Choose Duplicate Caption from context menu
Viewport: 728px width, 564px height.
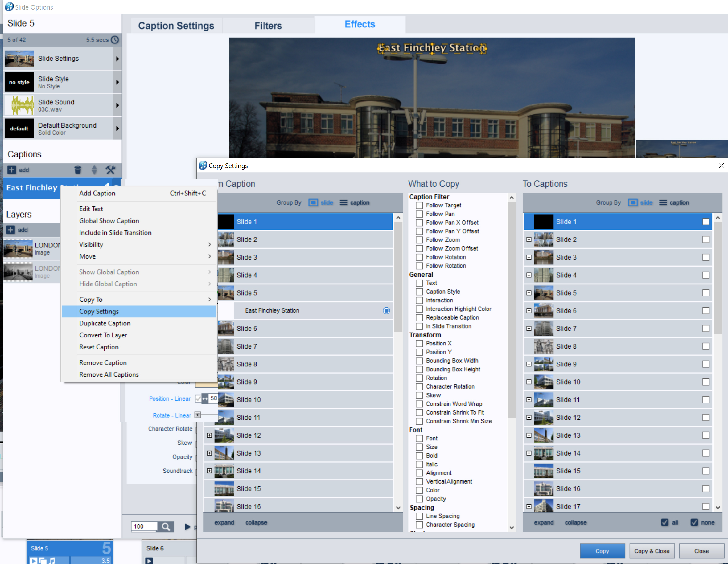[105, 323]
